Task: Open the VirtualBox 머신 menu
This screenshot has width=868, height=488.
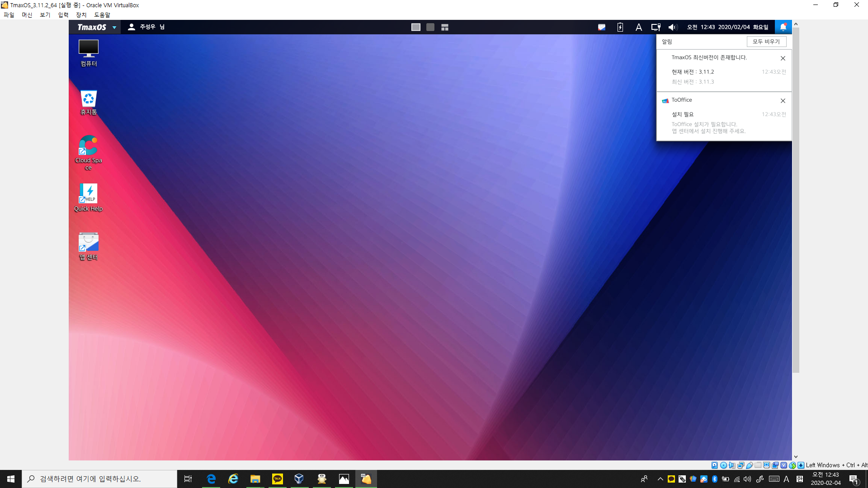Action: click(27, 15)
